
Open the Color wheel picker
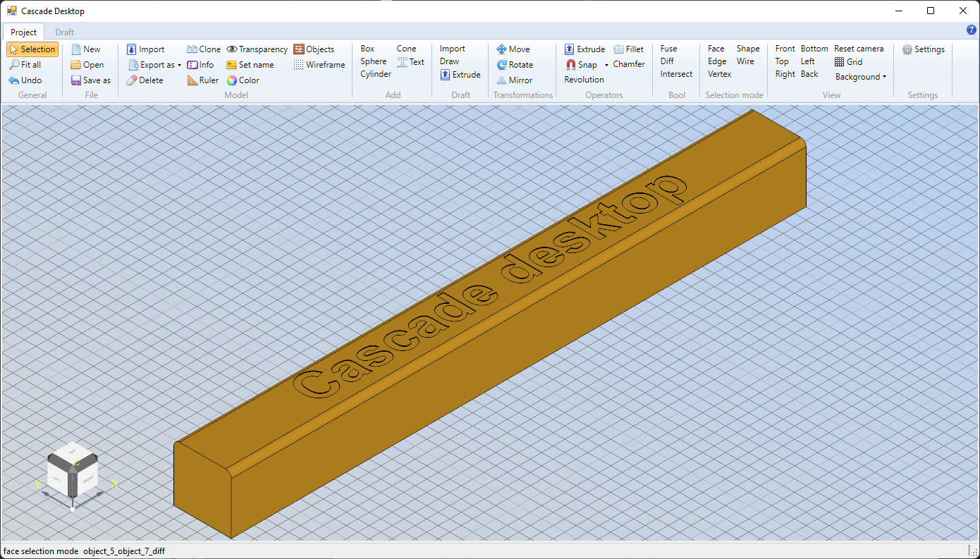tap(231, 80)
